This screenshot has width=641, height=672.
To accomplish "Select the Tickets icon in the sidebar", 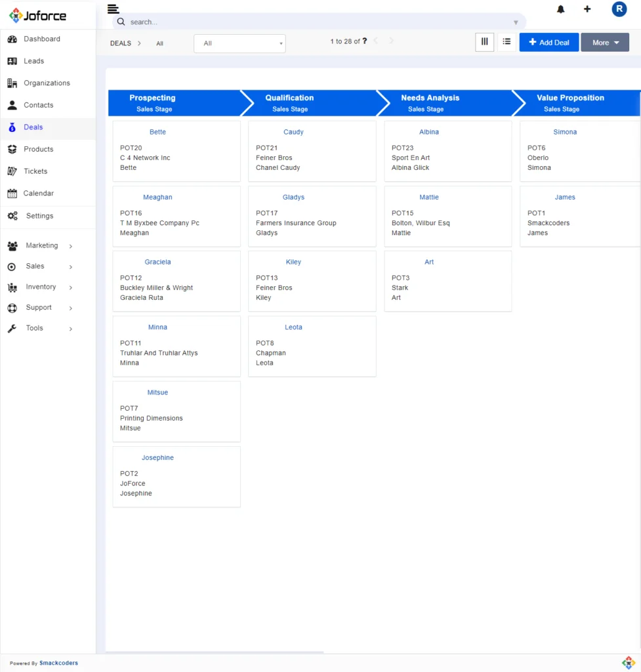I will 12,171.
